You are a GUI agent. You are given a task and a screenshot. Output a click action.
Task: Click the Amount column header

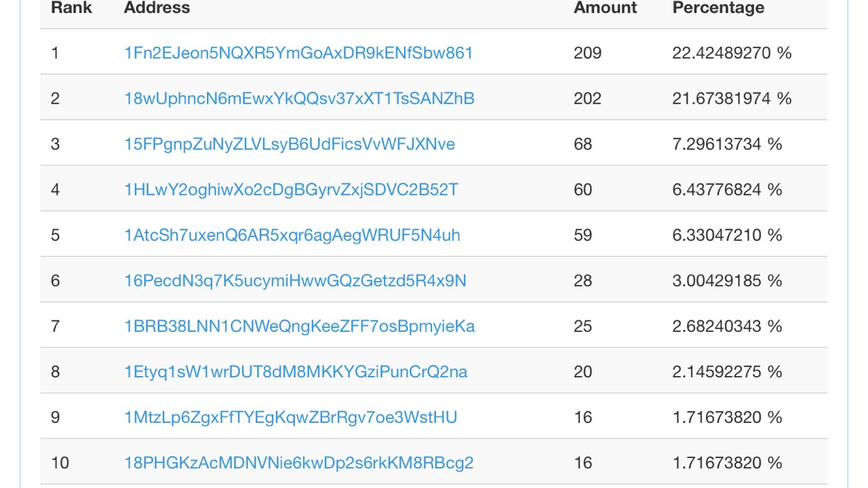[606, 8]
